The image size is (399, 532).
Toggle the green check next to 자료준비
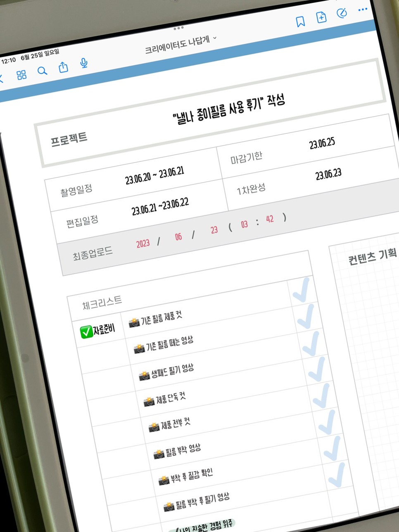[x=86, y=332]
